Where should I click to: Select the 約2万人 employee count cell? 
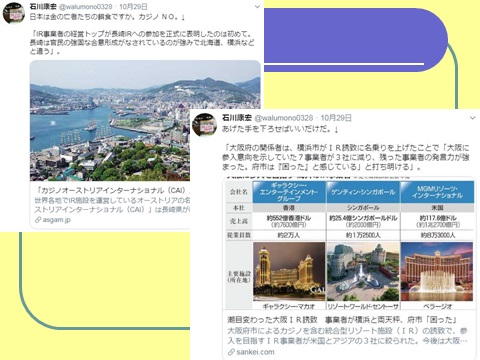coord(289,235)
